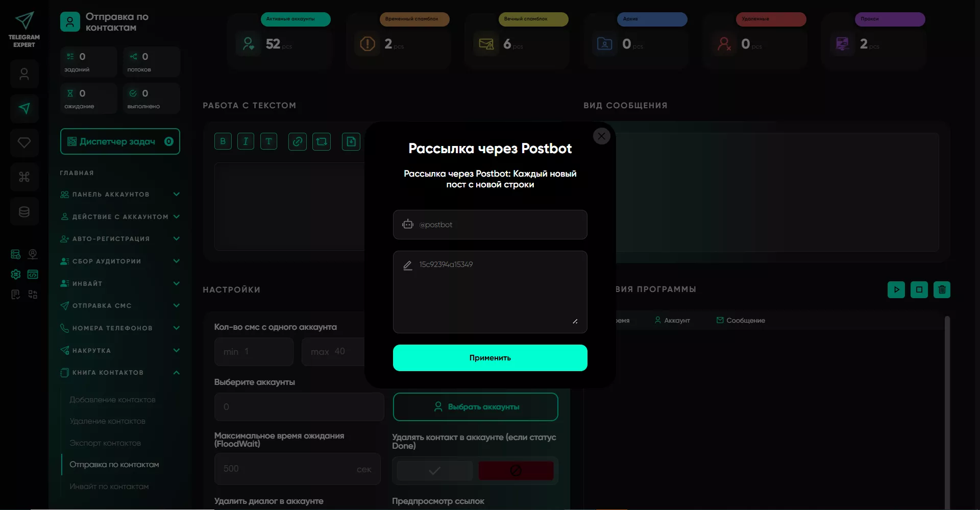980x510 pixels.
Task: Click the loop/randomize text icon
Action: [x=322, y=141]
